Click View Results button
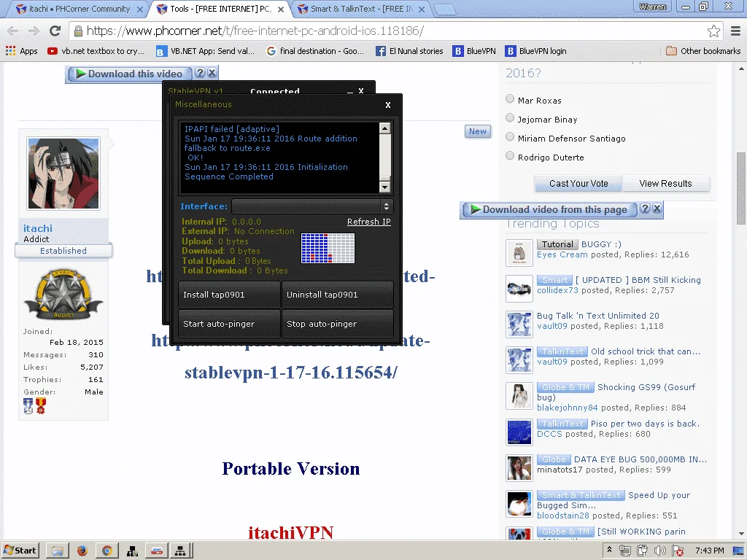 coord(665,183)
